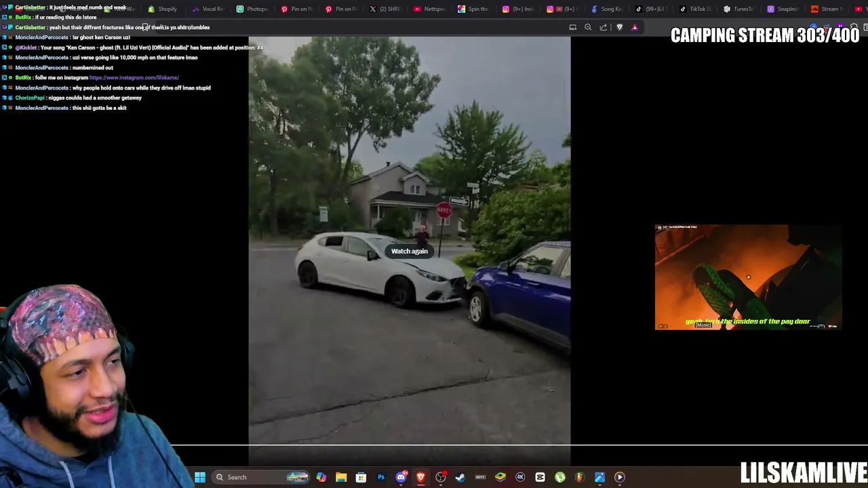868x488 pixels.
Task: Switch to the X (2) SHRE tab
Action: click(385, 9)
